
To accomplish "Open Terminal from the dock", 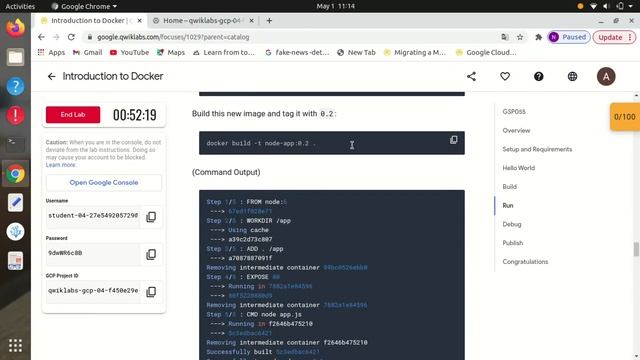I will tap(15, 144).
